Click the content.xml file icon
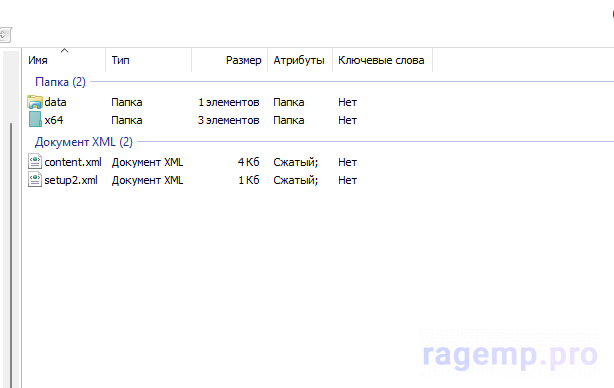This screenshot has width=614, height=388. tap(35, 162)
